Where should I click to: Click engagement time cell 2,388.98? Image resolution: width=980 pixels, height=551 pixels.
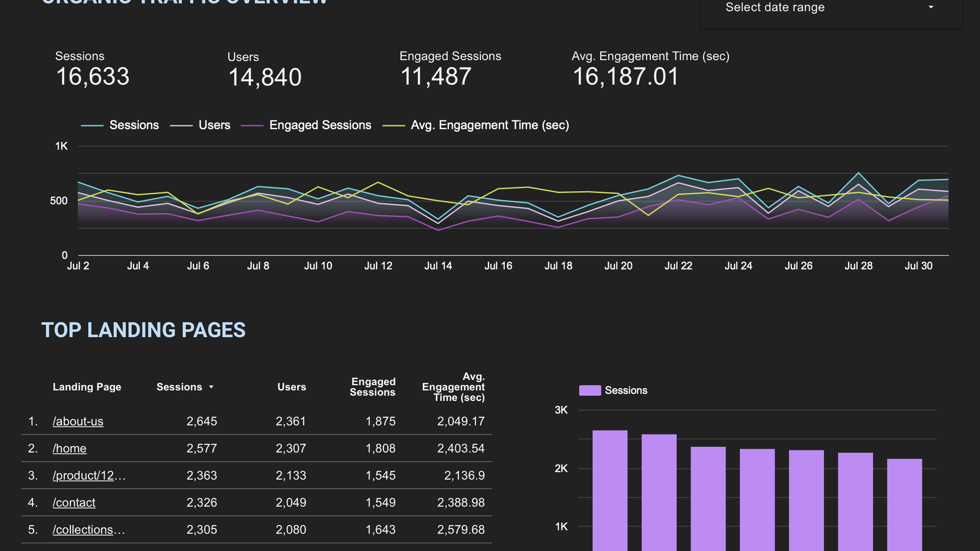[x=461, y=503]
